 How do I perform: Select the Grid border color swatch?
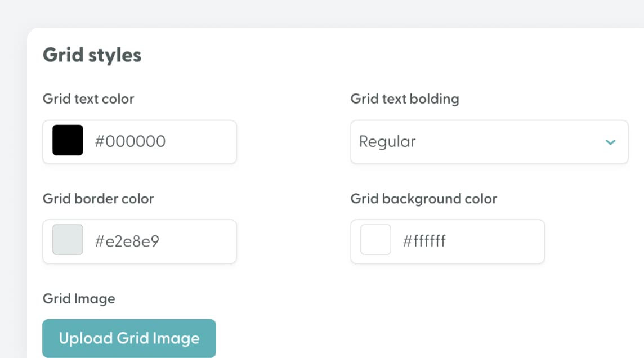point(67,240)
